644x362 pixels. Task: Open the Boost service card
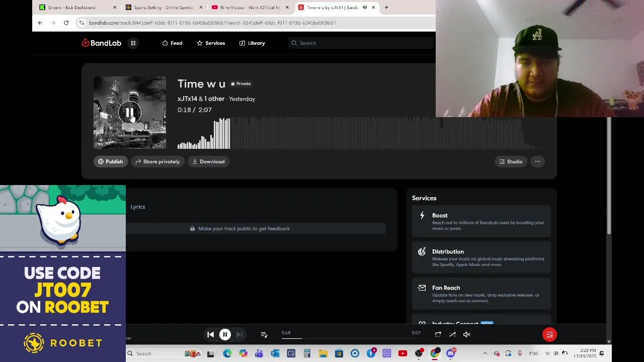[x=481, y=221]
